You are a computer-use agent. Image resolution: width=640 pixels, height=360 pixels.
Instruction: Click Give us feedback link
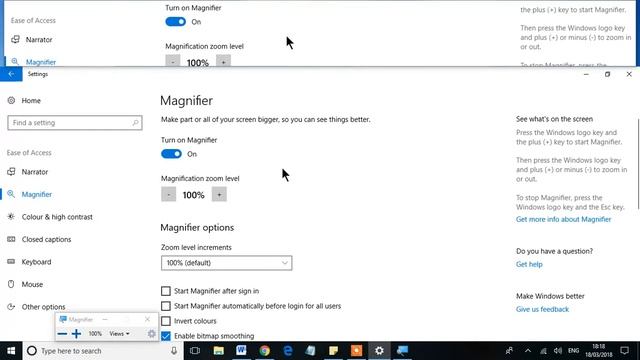(x=542, y=309)
